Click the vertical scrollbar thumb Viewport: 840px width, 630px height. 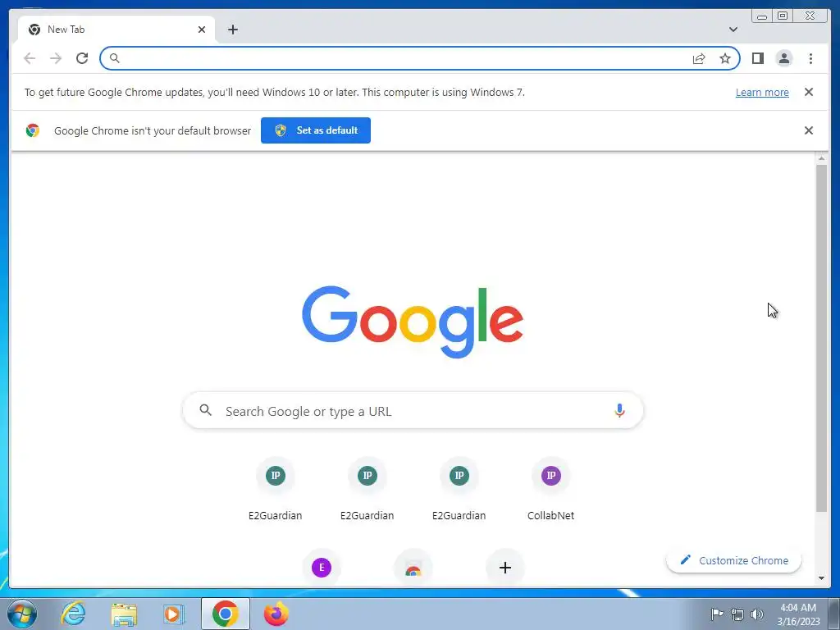point(821,339)
